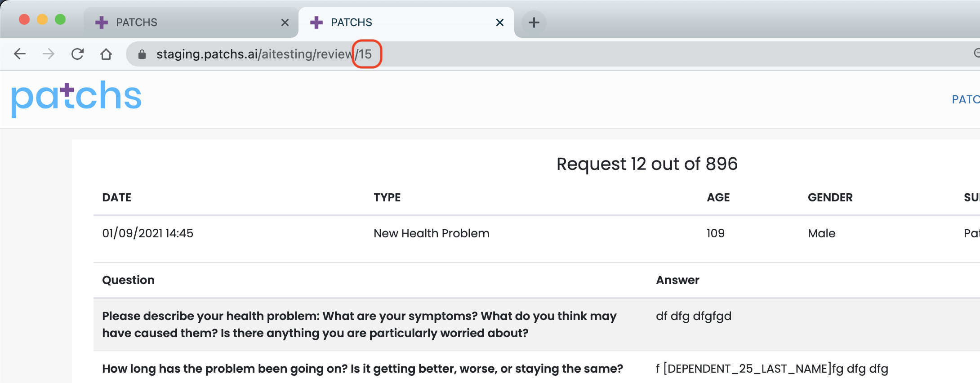Screen dimensions: 980x383
Task: Click the GENDER column header
Action: 830,197
